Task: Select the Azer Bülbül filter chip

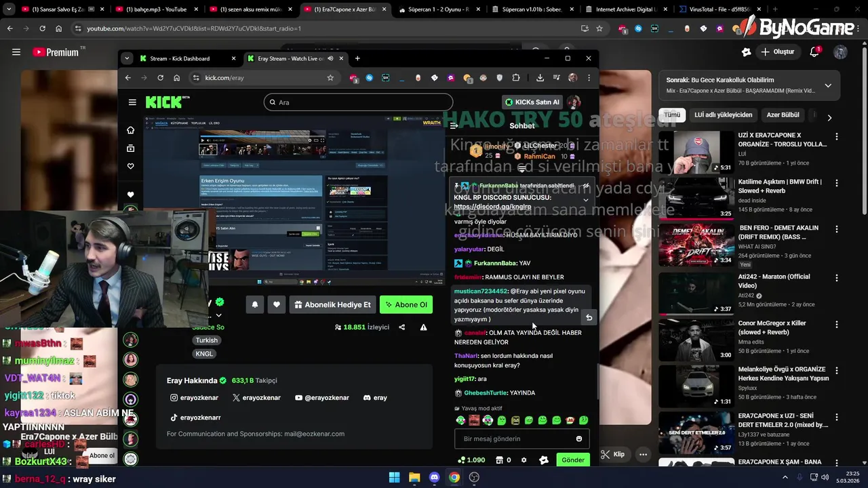Action: (783, 115)
